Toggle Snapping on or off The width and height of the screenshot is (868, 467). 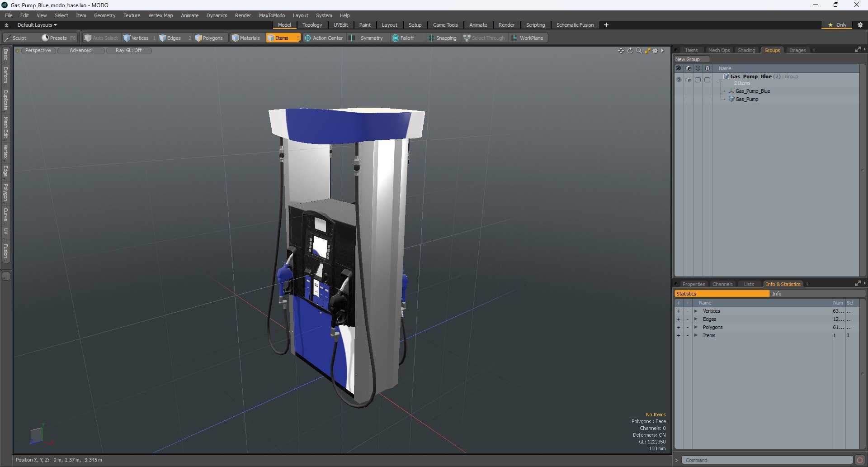click(442, 38)
